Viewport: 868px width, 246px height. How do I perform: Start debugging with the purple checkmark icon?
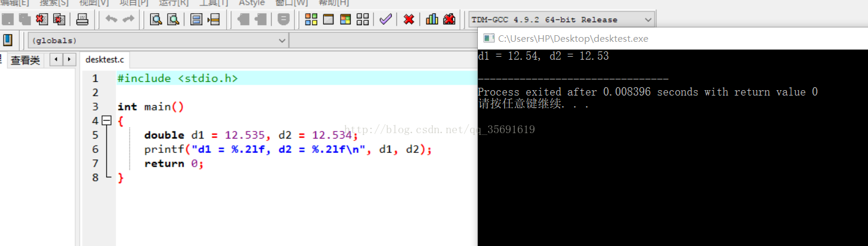point(385,19)
